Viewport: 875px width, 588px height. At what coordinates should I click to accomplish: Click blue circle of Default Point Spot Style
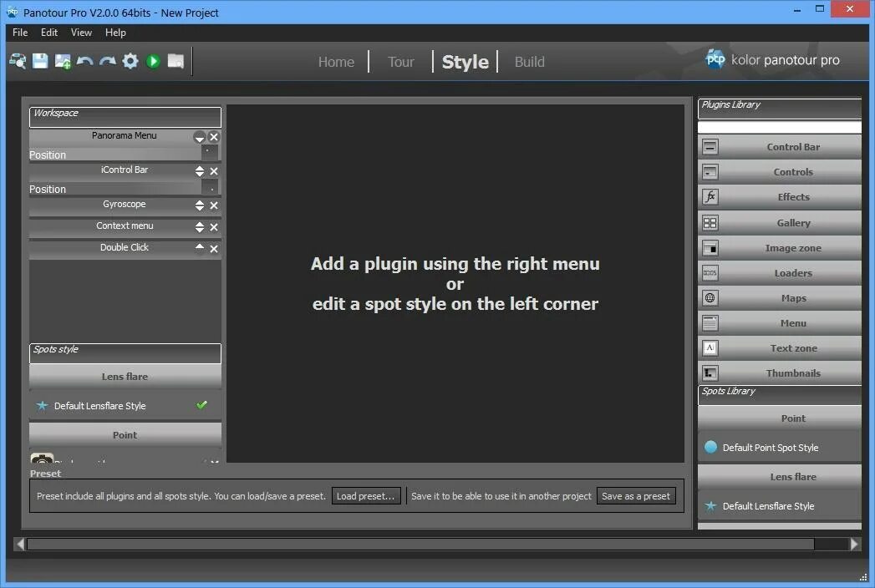click(x=710, y=447)
